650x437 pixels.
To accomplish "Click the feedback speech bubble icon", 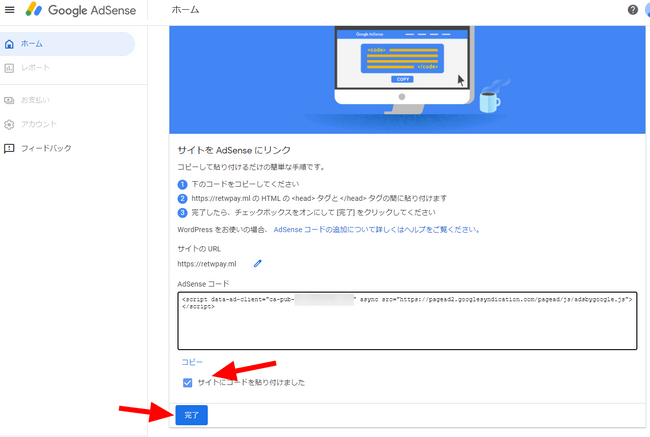I will coord(9,148).
